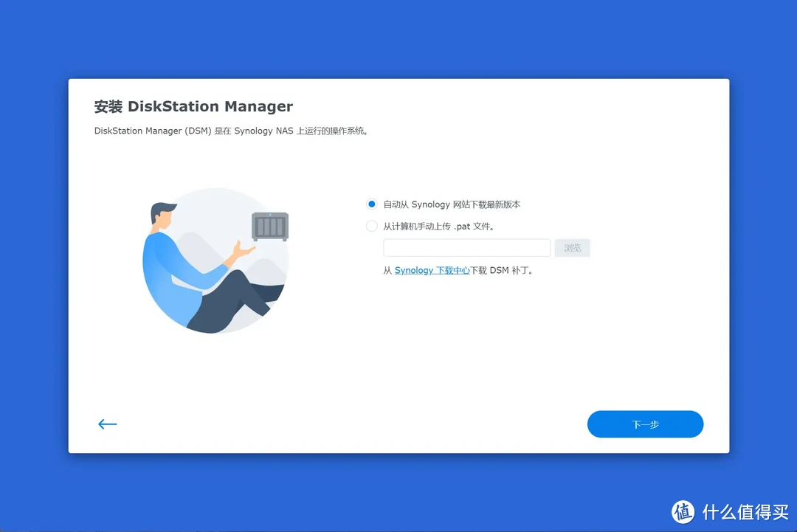This screenshot has height=532, width=797.
Task: Select automatic download from Synology website
Action: (x=371, y=204)
